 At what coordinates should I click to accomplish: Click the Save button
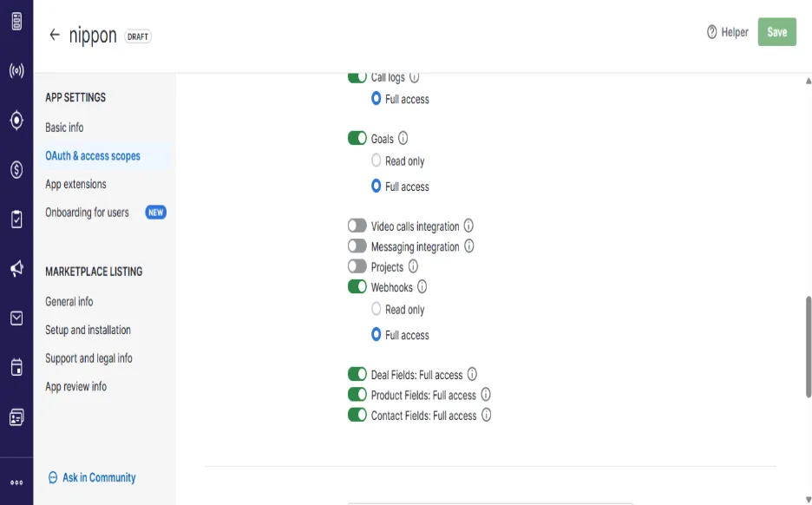[x=776, y=32]
